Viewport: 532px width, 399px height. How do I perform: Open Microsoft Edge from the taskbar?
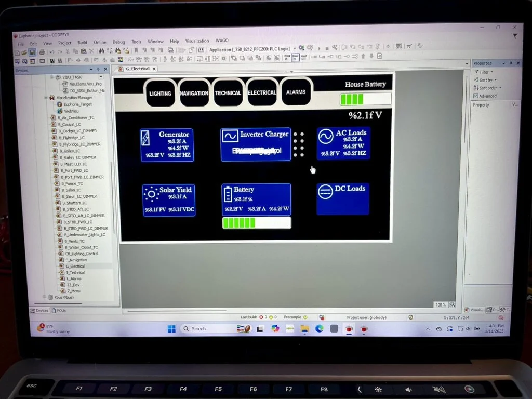320,328
